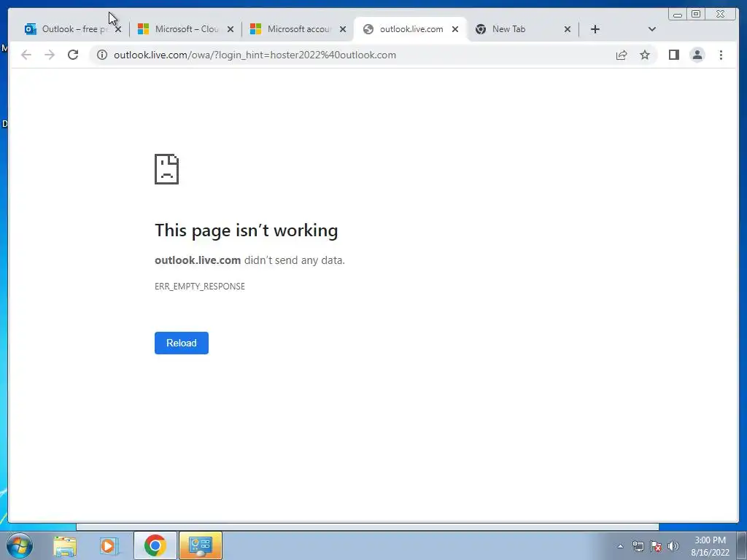
Task: View site information icon in address bar
Action: click(102, 55)
